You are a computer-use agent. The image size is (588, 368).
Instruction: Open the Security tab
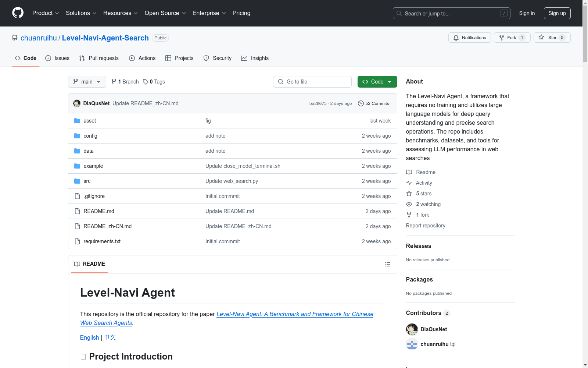click(x=218, y=58)
